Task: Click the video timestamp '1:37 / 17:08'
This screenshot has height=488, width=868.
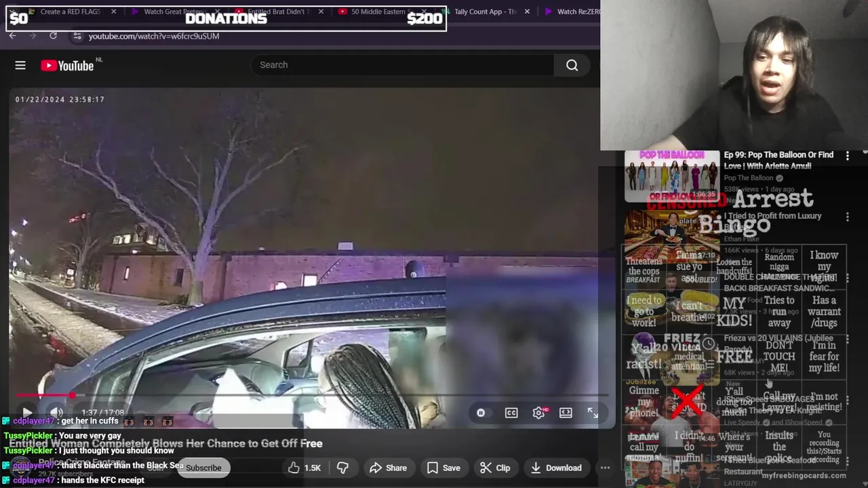Action: [103, 413]
